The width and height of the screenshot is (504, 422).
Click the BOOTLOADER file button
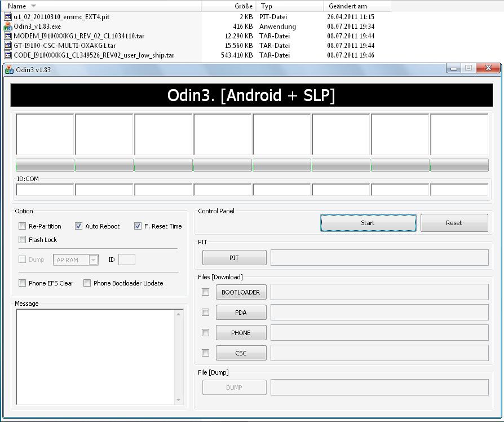tap(241, 292)
